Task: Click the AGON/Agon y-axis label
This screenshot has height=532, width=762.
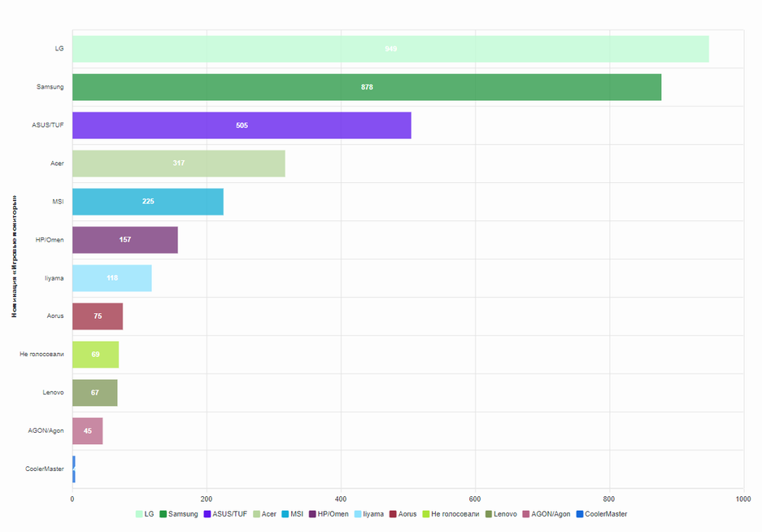Action: [46, 431]
